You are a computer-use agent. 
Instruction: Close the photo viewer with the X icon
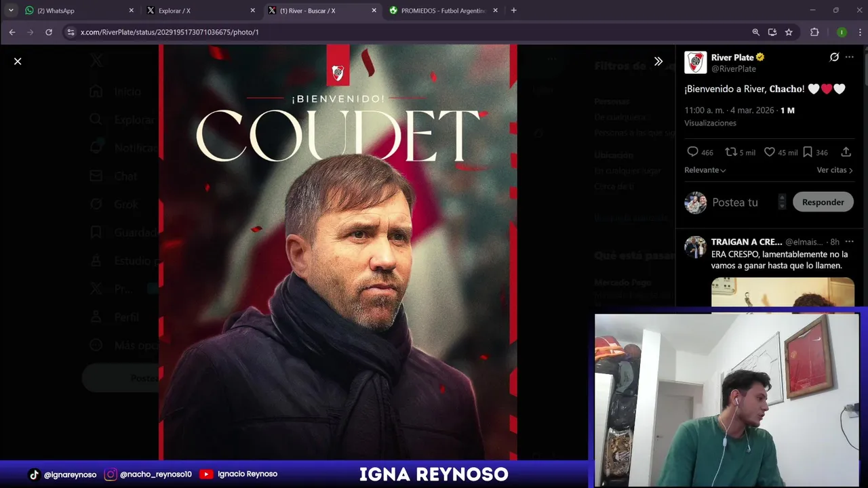pyautogui.click(x=18, y=61)
